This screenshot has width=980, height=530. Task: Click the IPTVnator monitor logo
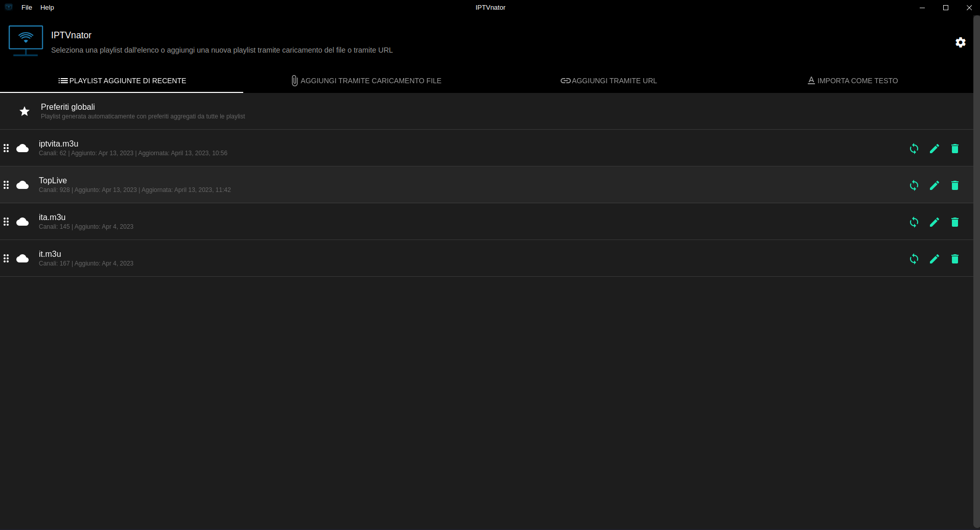(26, 41)
